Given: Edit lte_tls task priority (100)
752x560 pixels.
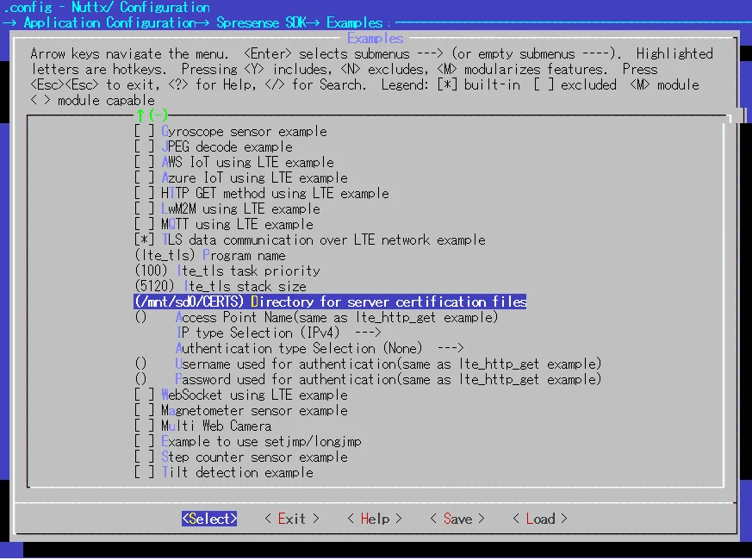Looking at the screenshot, I should [227, 271].
